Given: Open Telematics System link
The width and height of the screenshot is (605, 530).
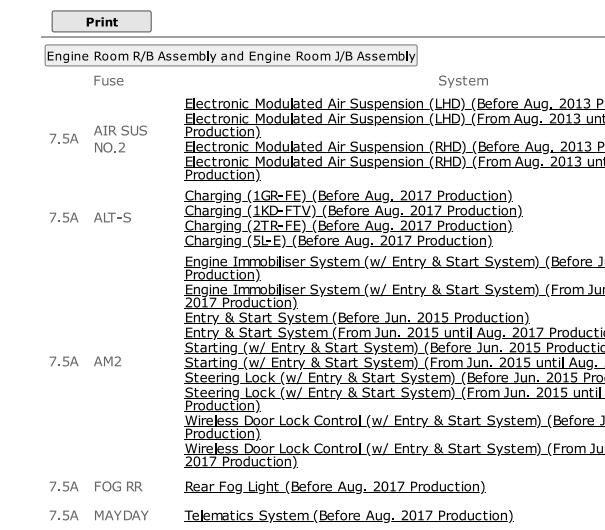Looking at the screenshot, I should point(349,515).
